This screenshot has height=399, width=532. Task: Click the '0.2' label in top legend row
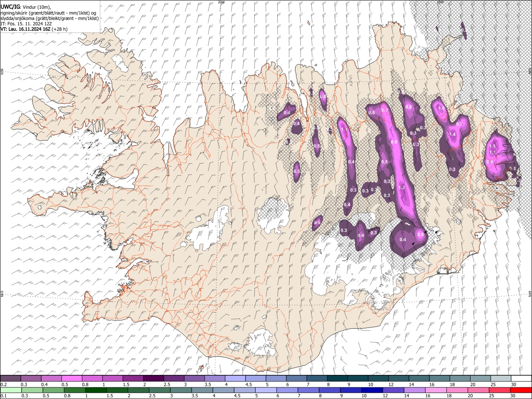click(x=3, y=384)
